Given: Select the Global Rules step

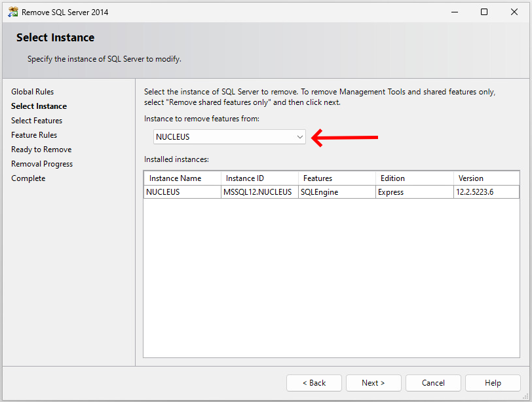Looking at the screenshot, I should click(x=33, y=92).
